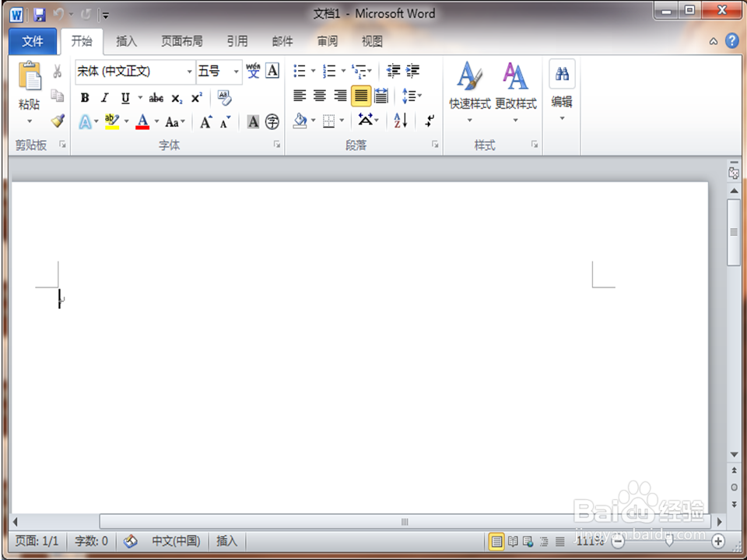Toggle Underline formatting
747x560 pixels.
[125, 98]
